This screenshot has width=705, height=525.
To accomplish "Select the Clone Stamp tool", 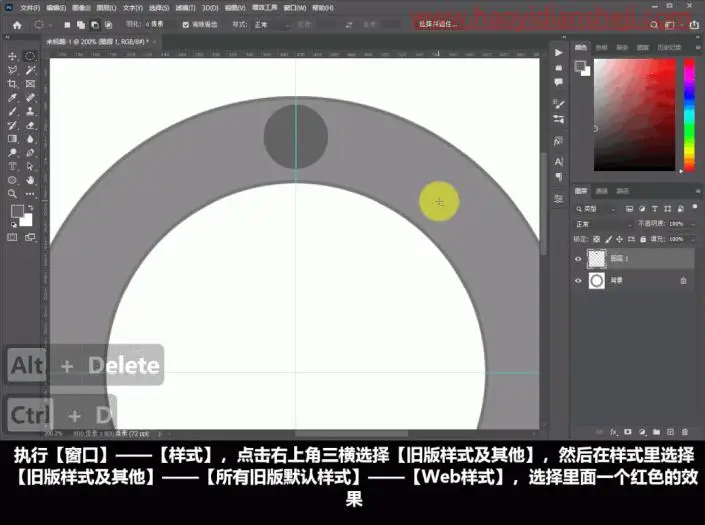I will [x=30, y=111].
